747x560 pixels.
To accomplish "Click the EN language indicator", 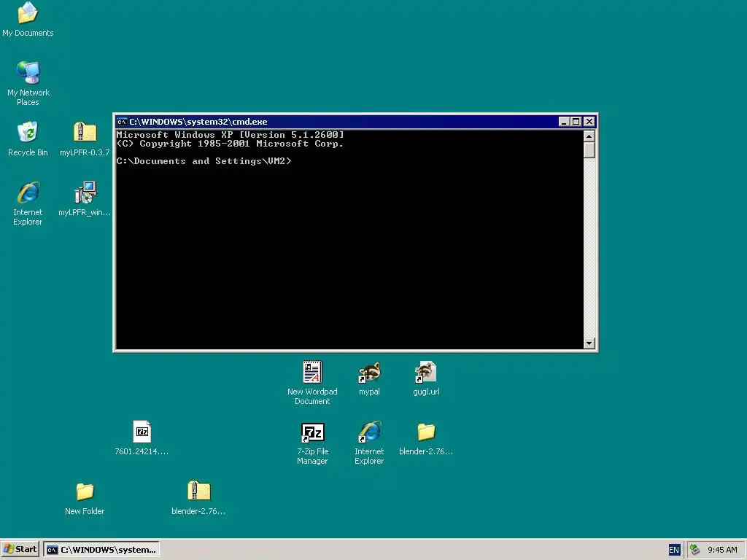I will (673, 550).
